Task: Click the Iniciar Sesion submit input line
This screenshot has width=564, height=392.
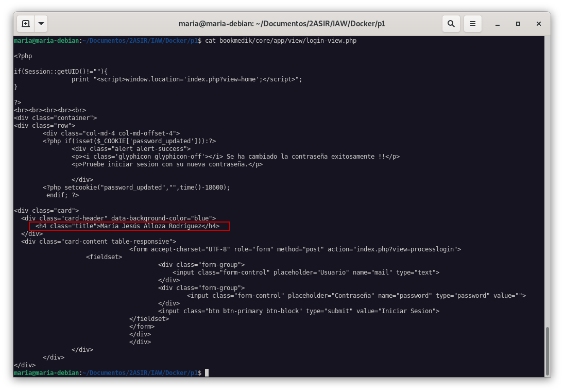Action: tap(299, 311)
